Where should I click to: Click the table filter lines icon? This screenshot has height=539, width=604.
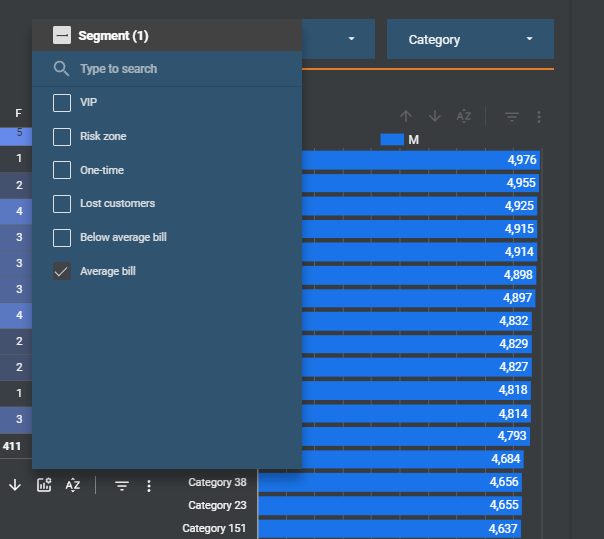122,486
